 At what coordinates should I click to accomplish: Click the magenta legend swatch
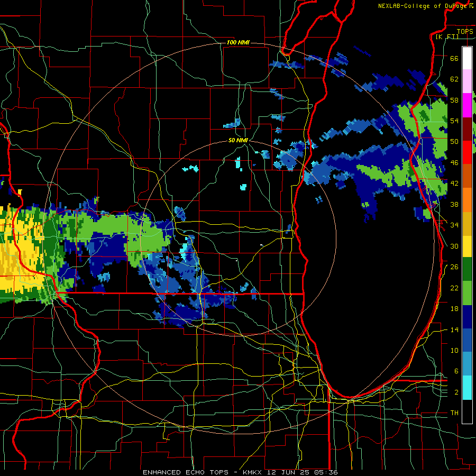467,105
